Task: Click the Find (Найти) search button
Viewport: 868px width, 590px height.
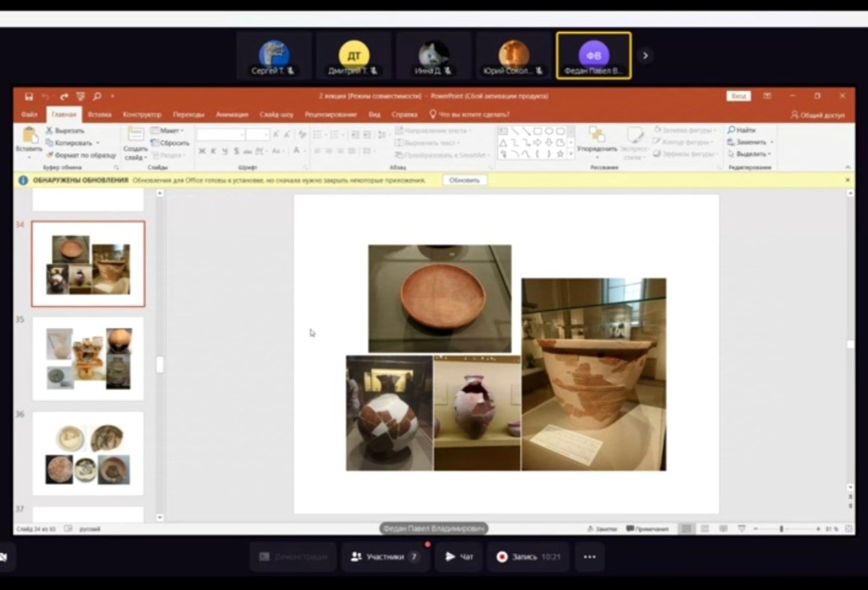Action: (742, 130)
